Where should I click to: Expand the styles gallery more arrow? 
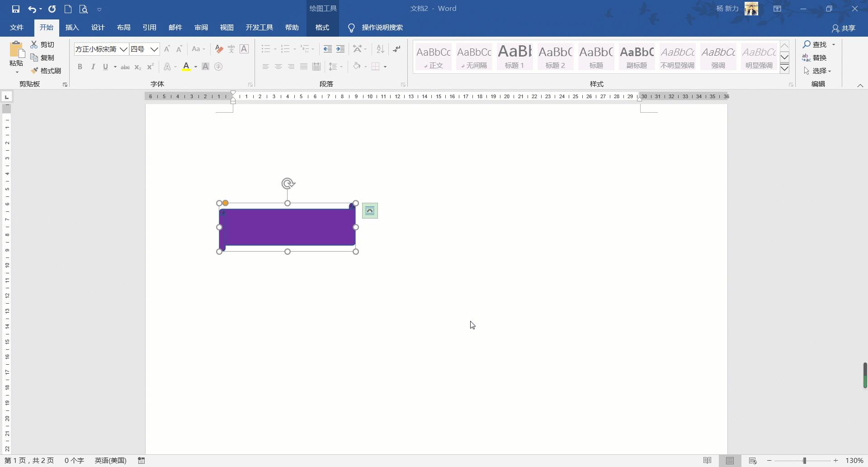785,69
